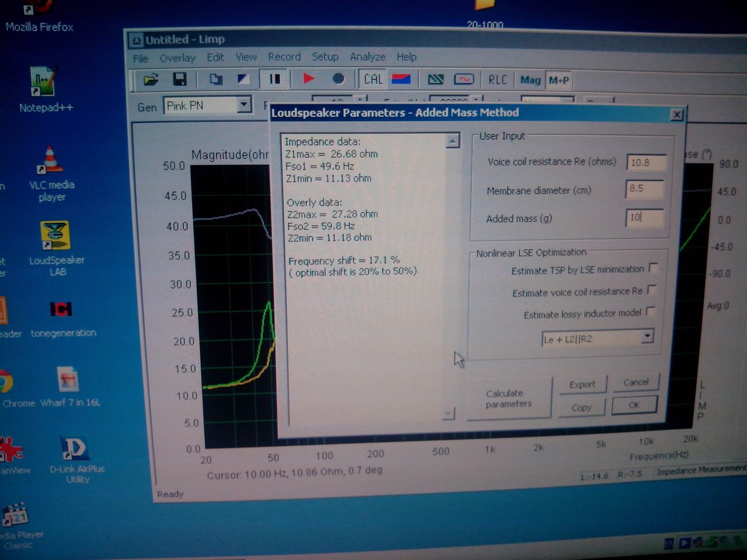Click the 20-1000 desktop folder

tap(485, 14)
